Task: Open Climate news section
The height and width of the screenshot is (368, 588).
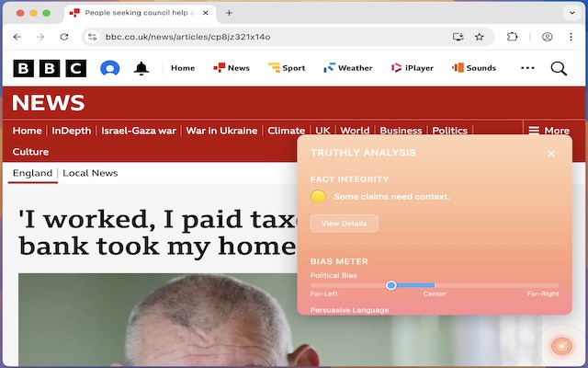Action: (286, 131)
